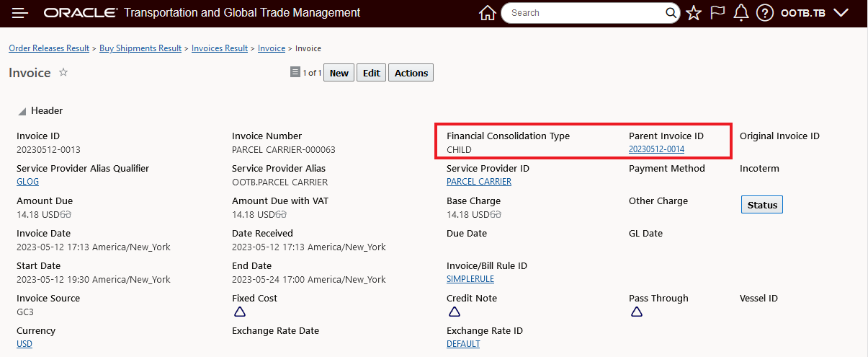The image size is (868, 357).
Task: Open the Actions menu button
Action: coord(411,73)
